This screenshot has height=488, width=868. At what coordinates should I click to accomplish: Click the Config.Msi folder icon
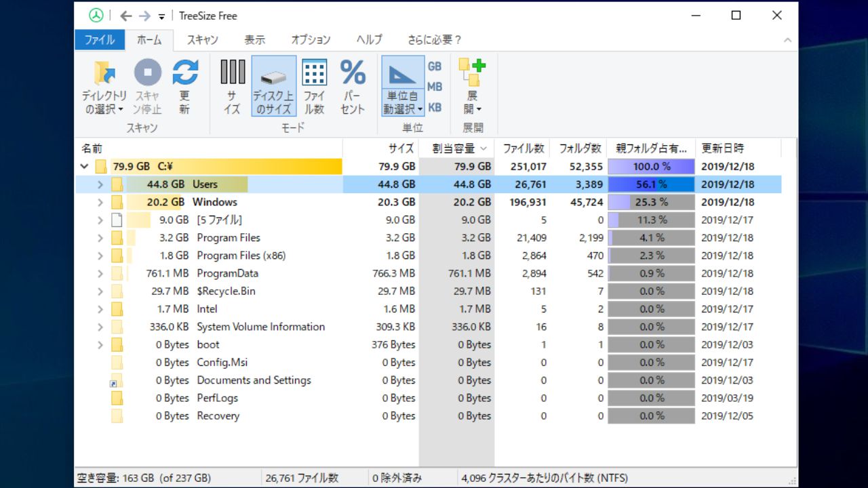point(117,363)
